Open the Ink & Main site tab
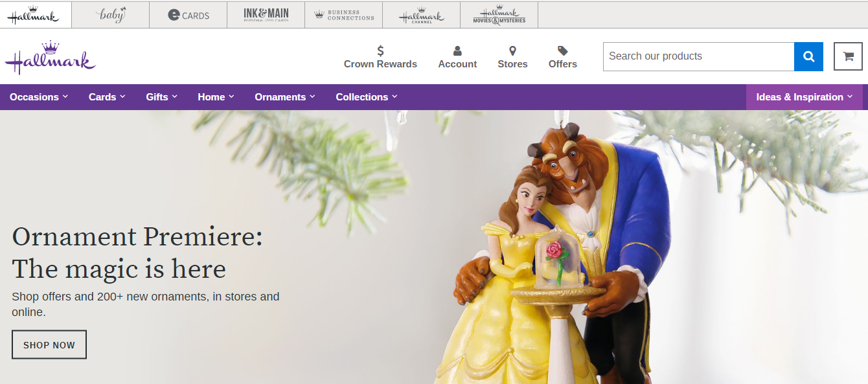The width and height of the screenshot is (868, 384). click(x=266, y=15)
